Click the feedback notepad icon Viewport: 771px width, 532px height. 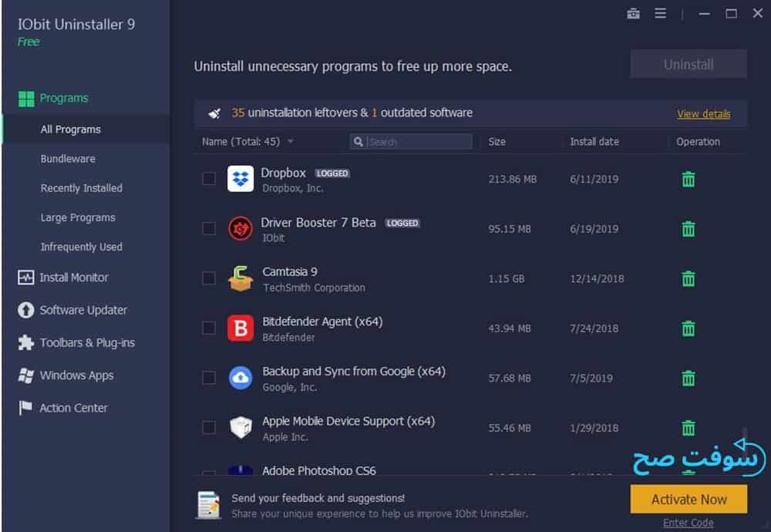(x=208, y=505)
